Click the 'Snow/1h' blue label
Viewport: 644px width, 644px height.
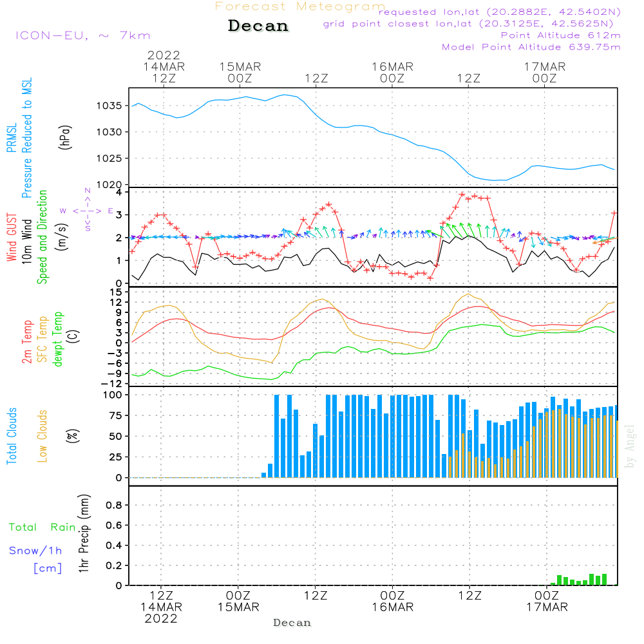(x=35, y=551)
